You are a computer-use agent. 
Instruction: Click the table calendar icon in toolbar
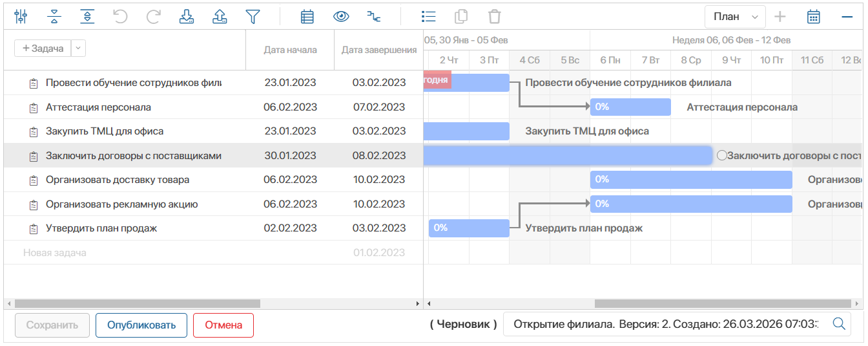(307, 16)
